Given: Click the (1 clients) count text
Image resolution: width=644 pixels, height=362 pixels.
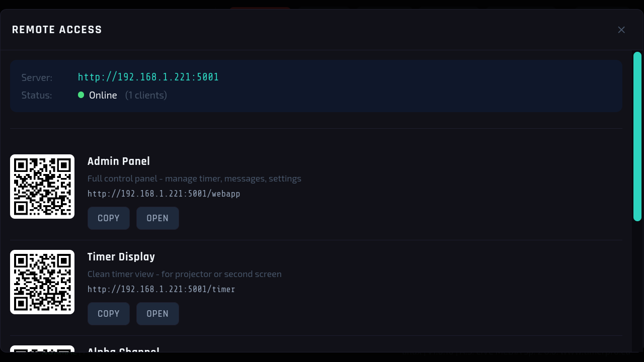Looking at the screenshot, I should coord(146,95).
